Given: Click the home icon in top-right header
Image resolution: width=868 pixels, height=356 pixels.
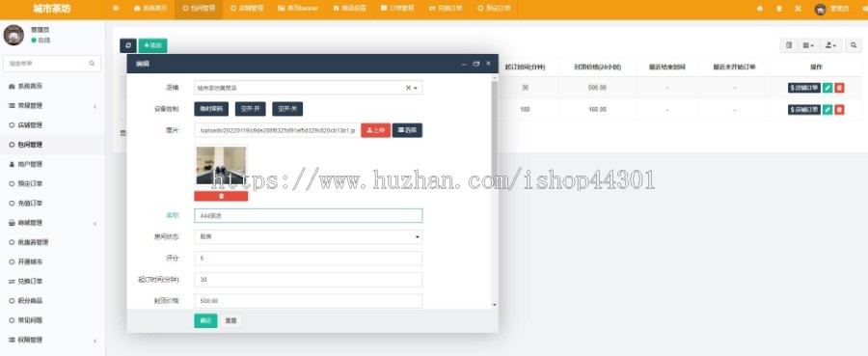Looking at the screenshot, I should pos(760,9).
